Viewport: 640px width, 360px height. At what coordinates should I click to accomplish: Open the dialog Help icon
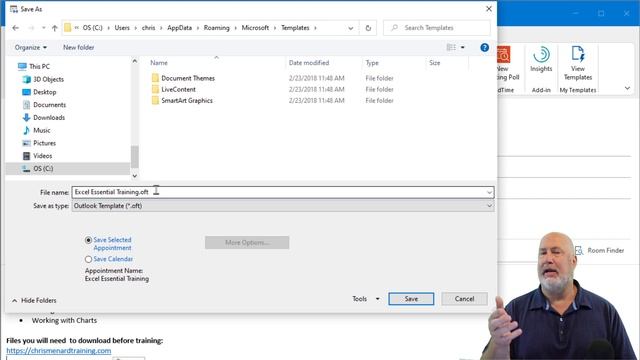pyautogui.click(x=484, y=47)
